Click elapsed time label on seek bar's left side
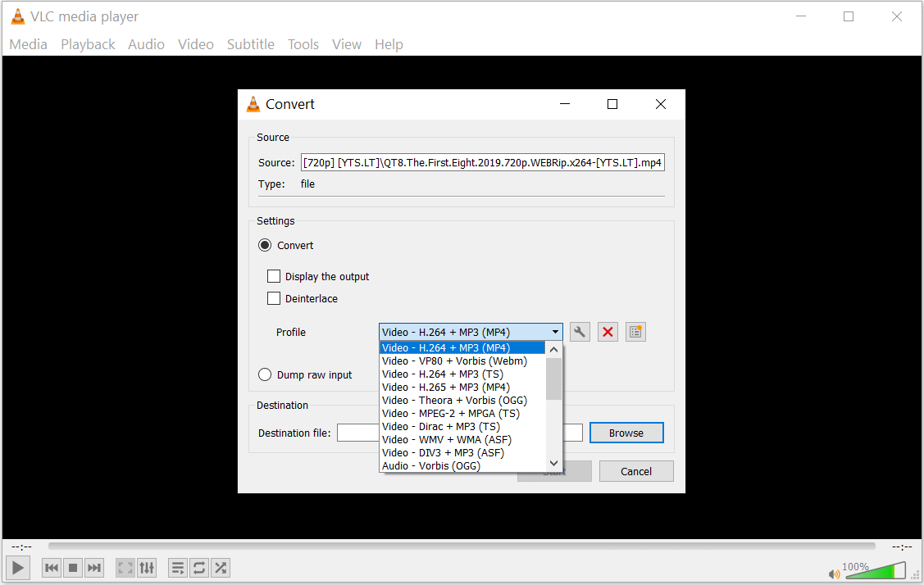The width and height of the screenshot is (924, 585). click(22, 546)
